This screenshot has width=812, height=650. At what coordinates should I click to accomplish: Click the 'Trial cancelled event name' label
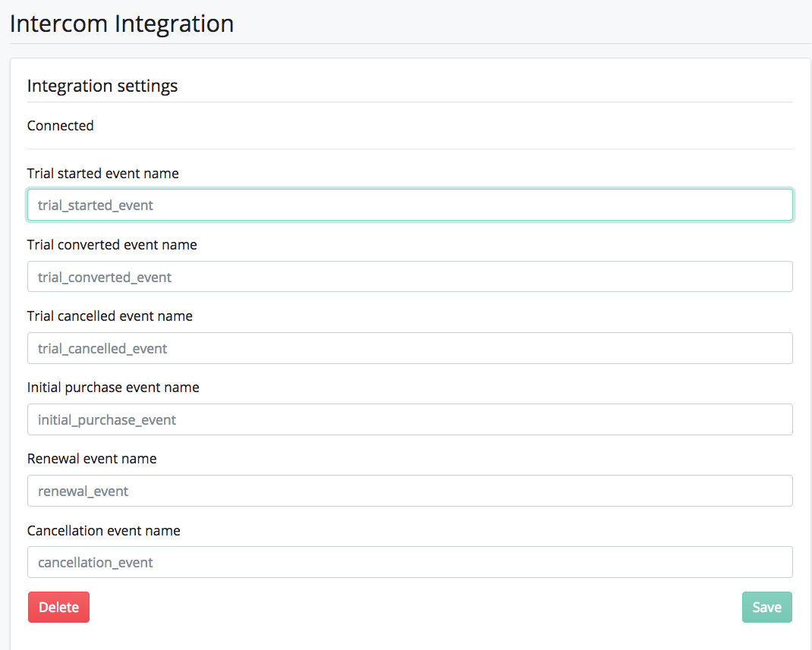click(x=110, y=316)
